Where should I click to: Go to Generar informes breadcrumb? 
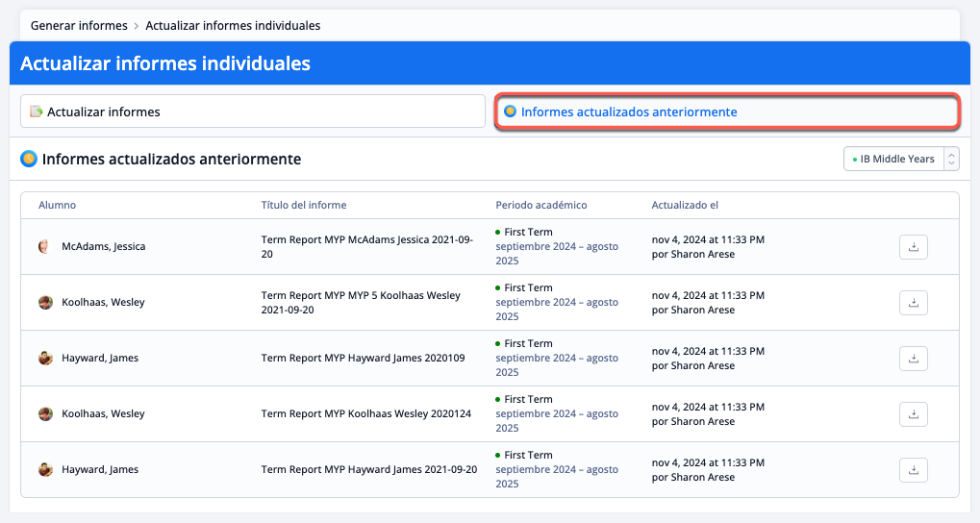click(78, 25)
